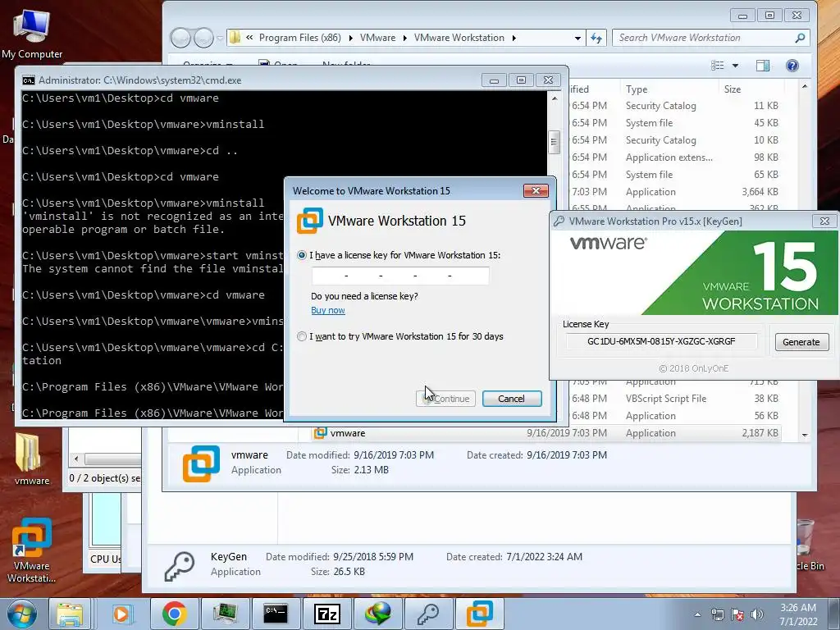
Task: Click the Explorer Back navigation button
Action: tap(180, 38)
